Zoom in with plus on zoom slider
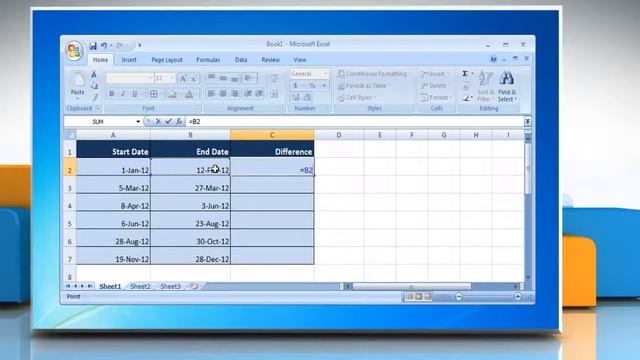 tap(518, 297)
